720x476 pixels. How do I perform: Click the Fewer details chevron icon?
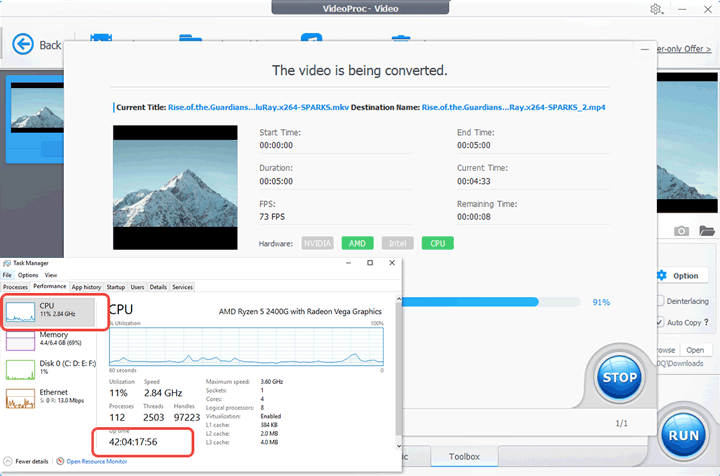(x=8, y=461)
